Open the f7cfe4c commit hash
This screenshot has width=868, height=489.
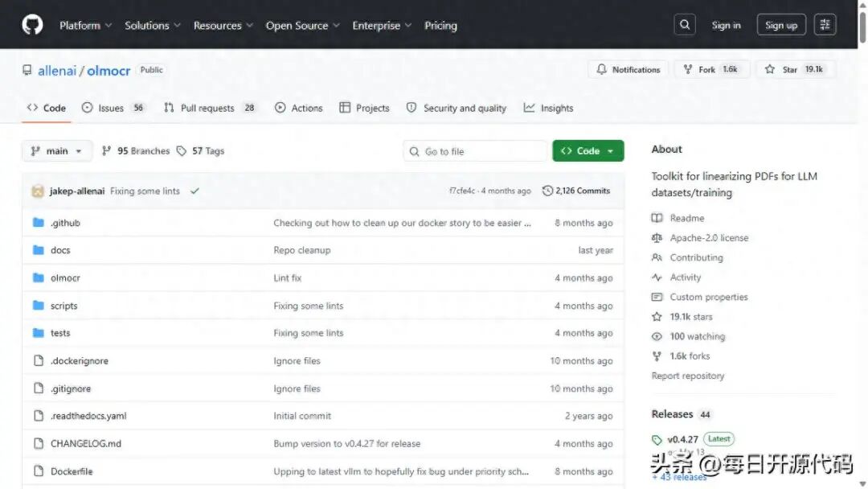[x=462, y=191]
